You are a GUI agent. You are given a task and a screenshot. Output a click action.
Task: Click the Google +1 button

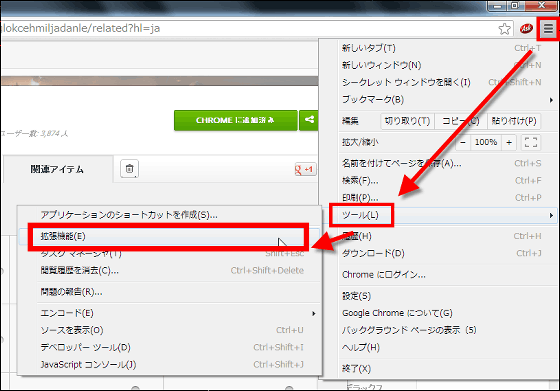[x=305, y=169]
